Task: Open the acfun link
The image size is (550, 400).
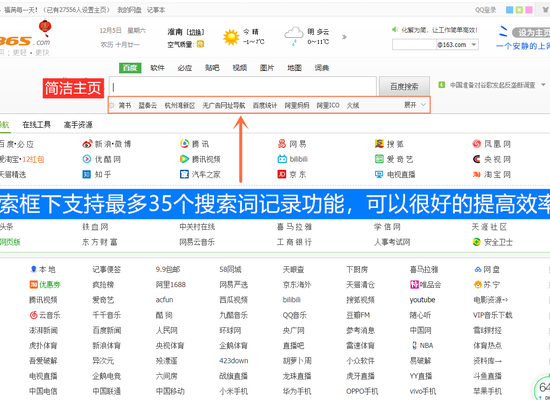Action: click(x=165, y=300)
